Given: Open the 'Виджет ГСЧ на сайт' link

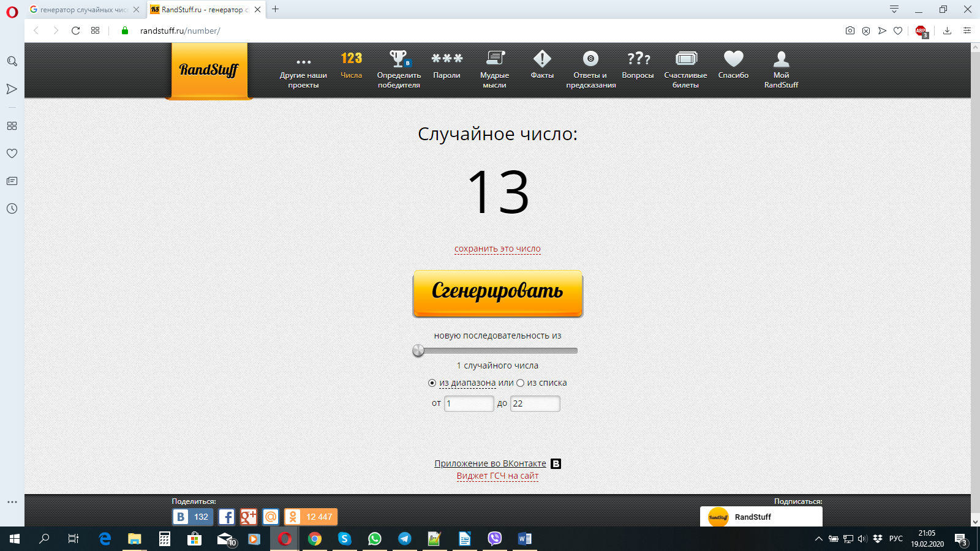Looking at the screenshot, I should click(x=497, y=476).
